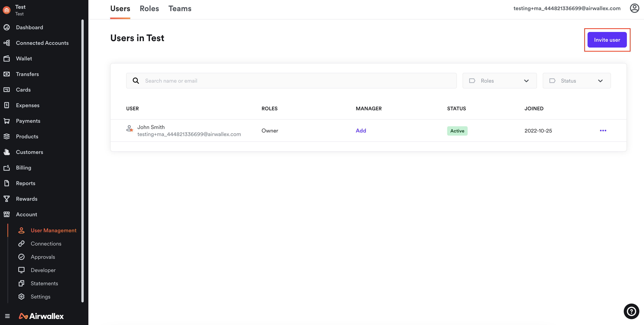644x325 pixels.
Task: Collapse the sidebar with the hamburger icon
Action: tap(8, 316)
